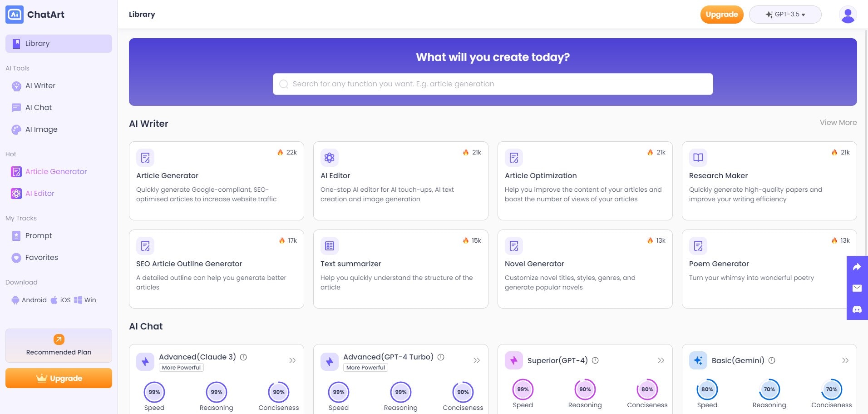Viewport: 868px width, 414px height.
Task: Click the Advanced(Claude 3) model icon
Action: 145,362
